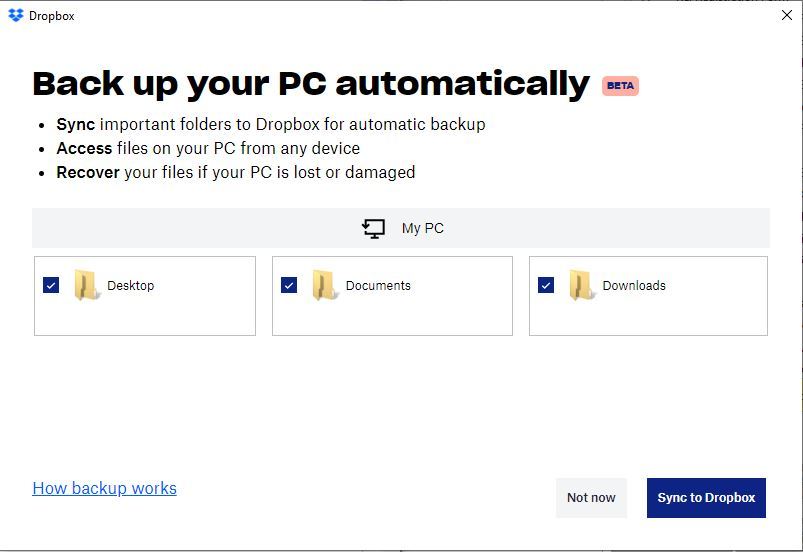The width and height of the screenshot is (803, 552).
Task: Click the Recover your files bullet text
Action: (235, 172)
